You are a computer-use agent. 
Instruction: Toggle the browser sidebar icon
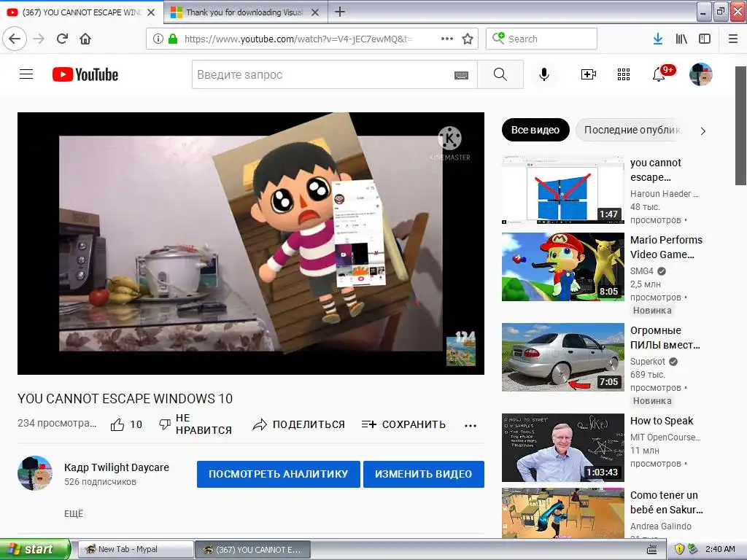[x=705, y=39]
